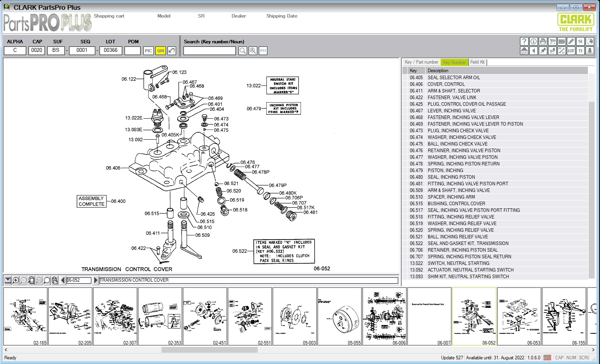Click the CAP field showing 0020
The width and height of the screenshot is (600, 364).
(37, 50)
